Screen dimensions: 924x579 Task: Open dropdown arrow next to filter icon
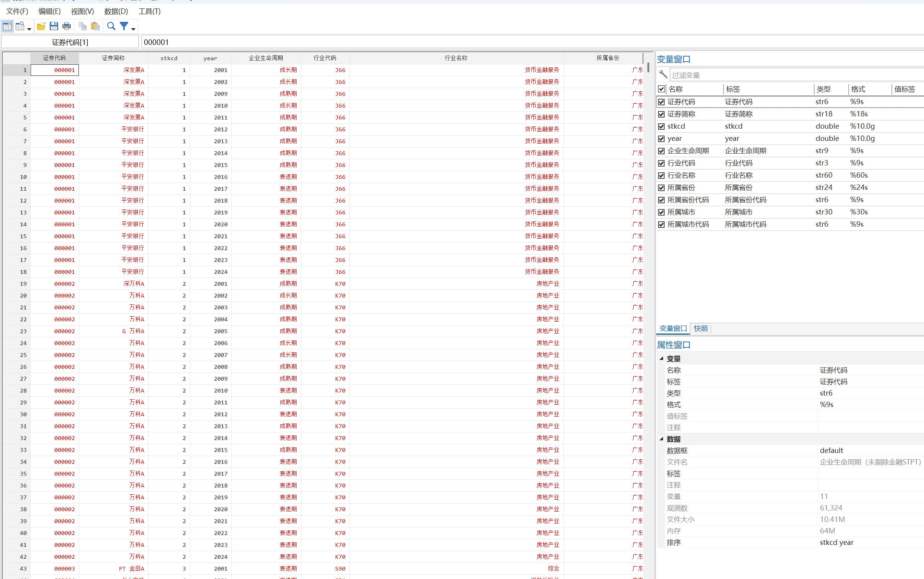(133, 29)
